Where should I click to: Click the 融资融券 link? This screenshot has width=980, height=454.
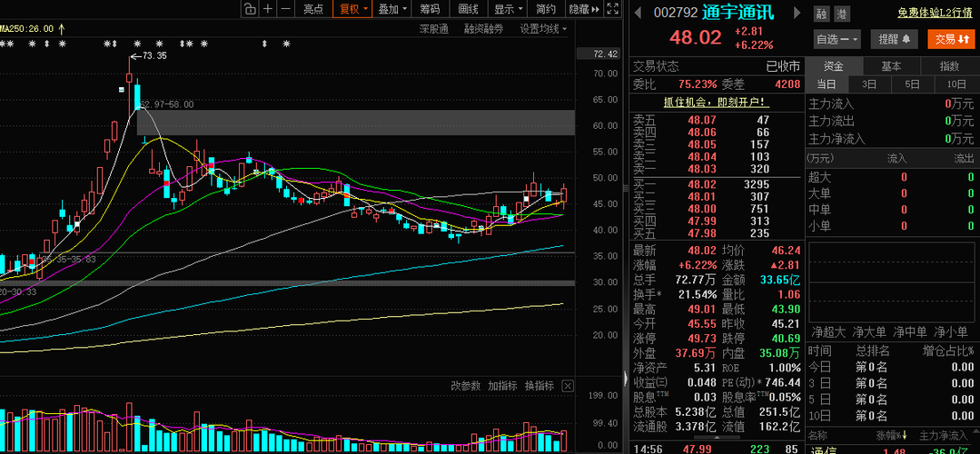[x=483, y=29]
